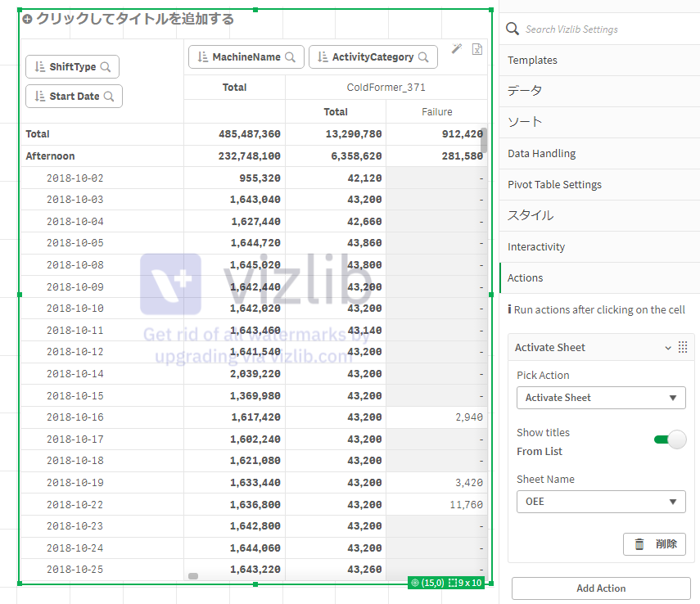Click the drag-handle grid on Activate Sheet action
This screenshot has height=604, width=700.
tap(683, 347)
